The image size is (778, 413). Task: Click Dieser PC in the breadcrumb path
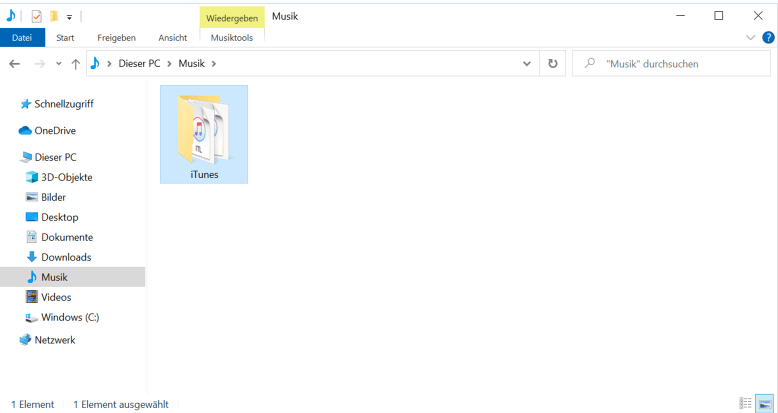point(139,64)
